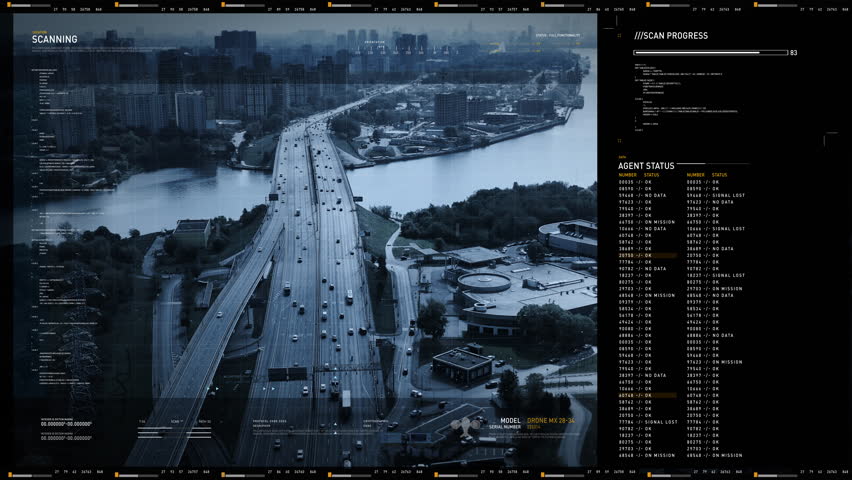Image resolution: width=852 pixels, height=480 pixels.
Task: Select left row 59468 NO DATA
Action: click(x=643, y=195)
